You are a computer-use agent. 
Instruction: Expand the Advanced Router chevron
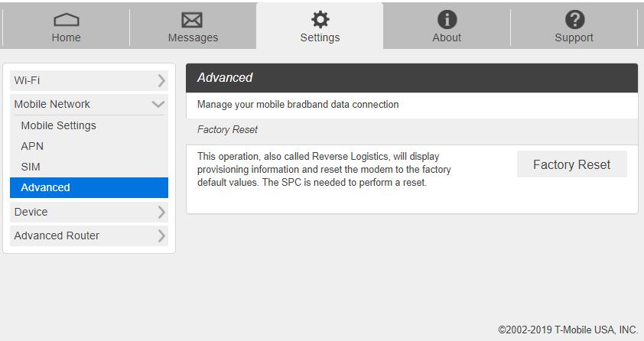coord(161,235)
